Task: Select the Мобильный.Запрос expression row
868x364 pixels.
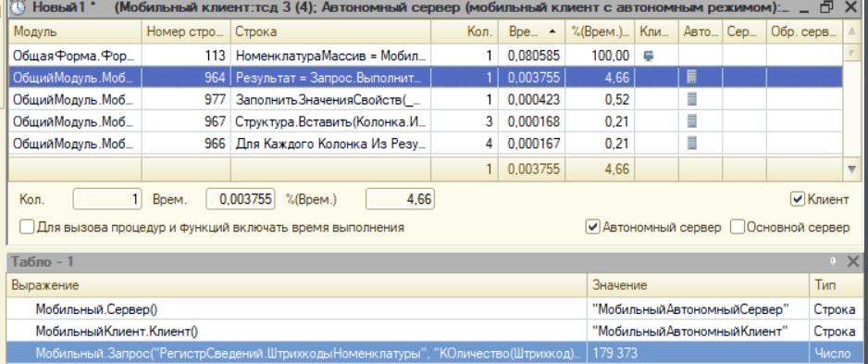Action: point(435,352)
